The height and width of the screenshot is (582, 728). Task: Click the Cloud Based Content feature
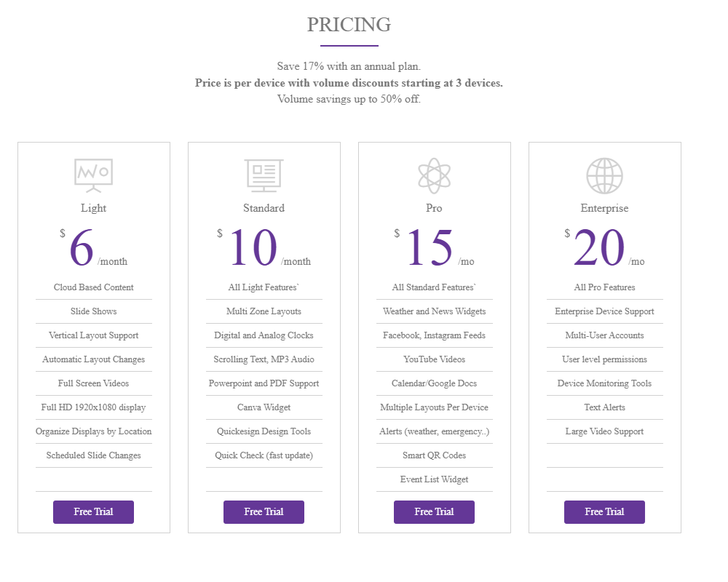pos(93,287)
